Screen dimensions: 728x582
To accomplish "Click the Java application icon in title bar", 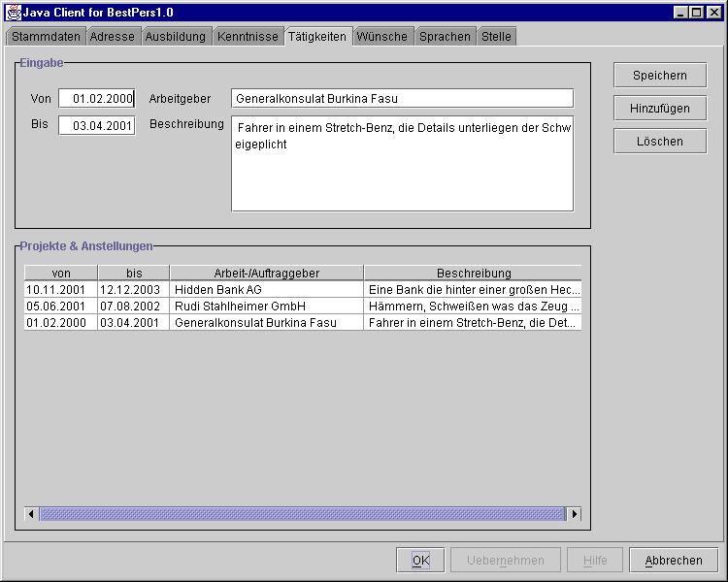I will pos(14,12).
